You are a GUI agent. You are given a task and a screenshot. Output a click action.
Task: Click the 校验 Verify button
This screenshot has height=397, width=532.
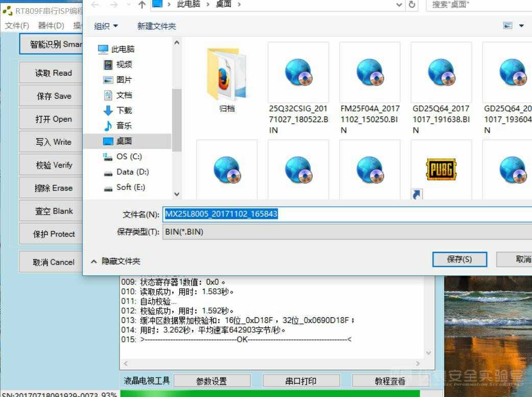[x=51, y=165]
